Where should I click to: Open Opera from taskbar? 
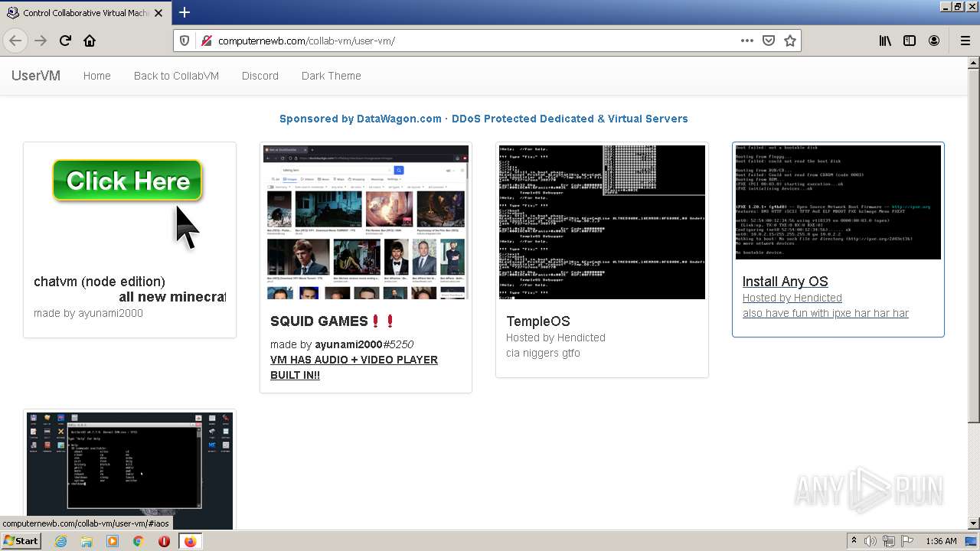coord(164,541)
